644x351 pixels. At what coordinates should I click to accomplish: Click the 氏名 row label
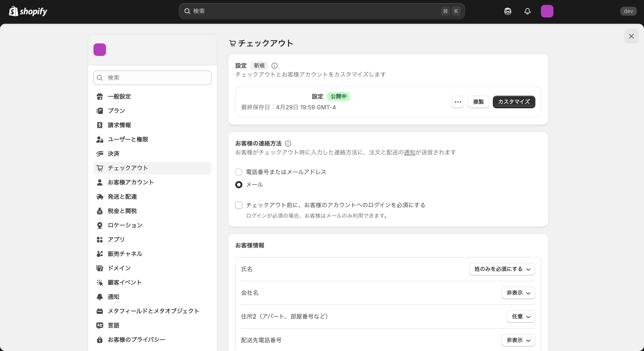246,269
